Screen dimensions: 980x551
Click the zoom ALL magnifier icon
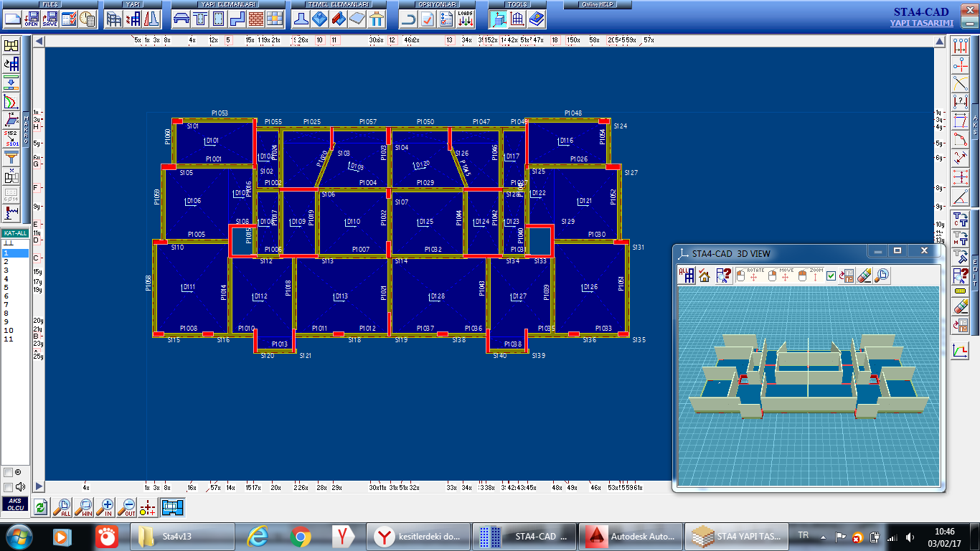pyautogui.click(x=62, y=508)
